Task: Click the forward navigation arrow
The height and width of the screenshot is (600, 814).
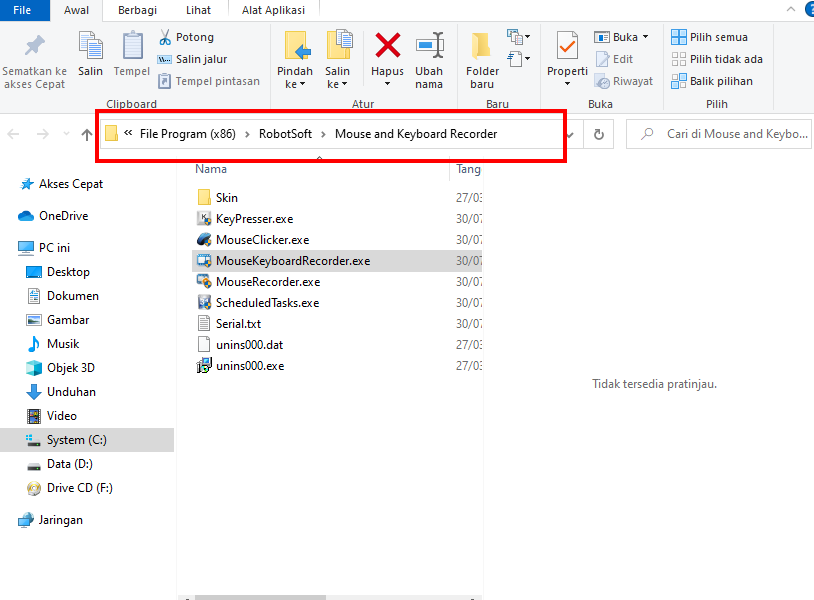Action: [43, 134]
